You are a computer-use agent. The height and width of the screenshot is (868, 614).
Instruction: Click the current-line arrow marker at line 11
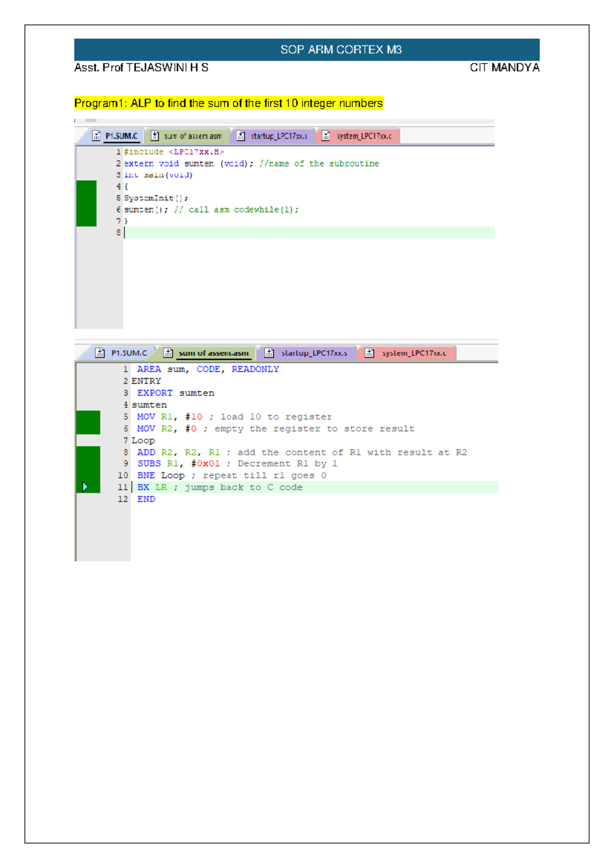pyautogui.click(x=85, y=487)
